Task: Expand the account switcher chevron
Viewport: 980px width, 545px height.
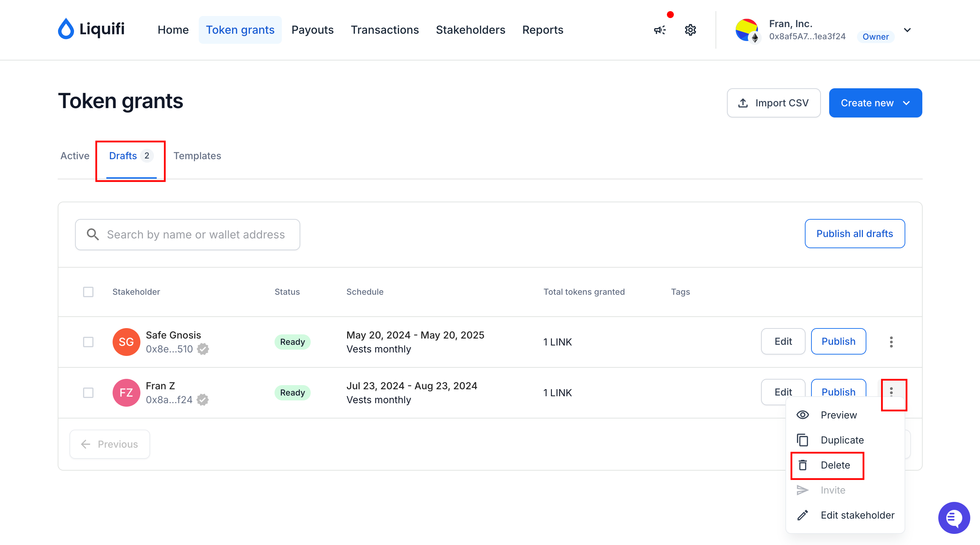Action: 907,30
